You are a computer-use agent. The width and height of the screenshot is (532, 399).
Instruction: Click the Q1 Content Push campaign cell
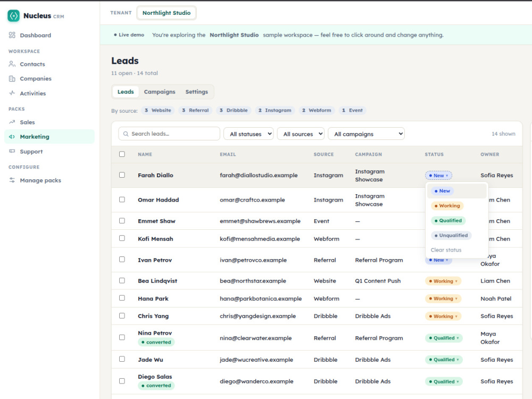pyautogui.click(x=378, y=281)
